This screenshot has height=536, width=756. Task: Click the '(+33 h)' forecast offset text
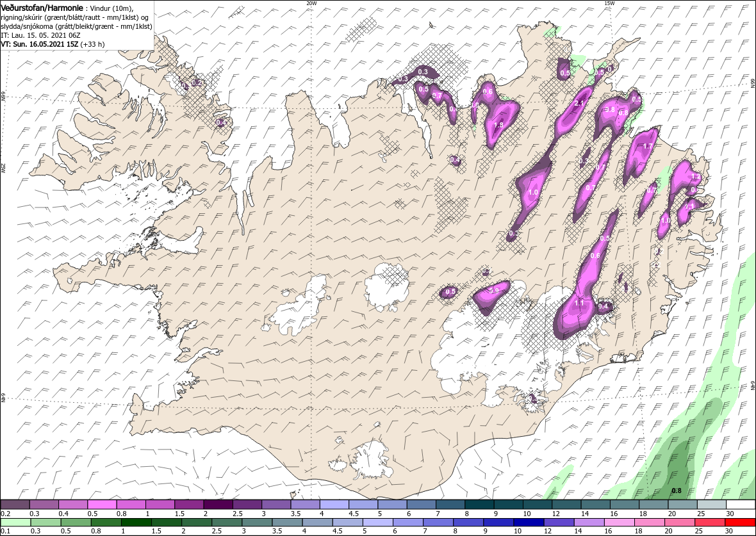coord(92,44)
